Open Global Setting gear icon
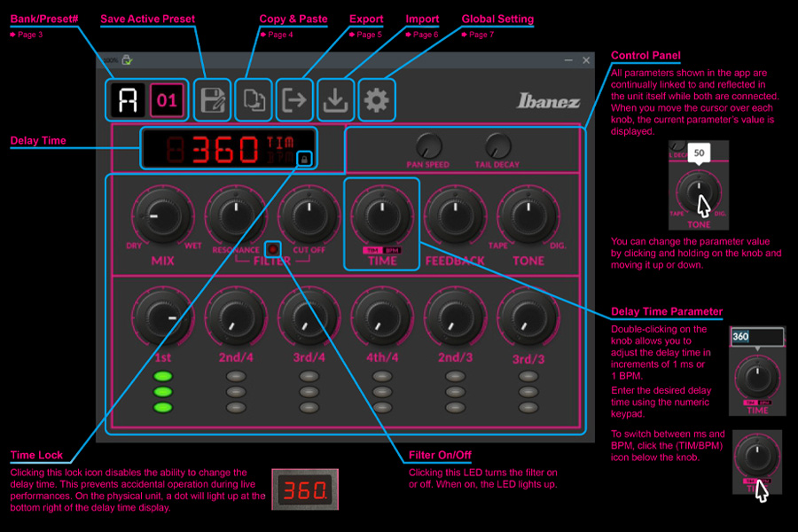 tap(377, 100)
